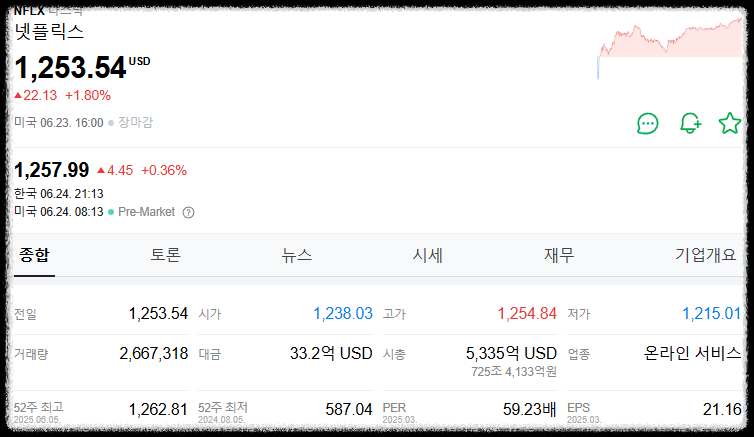Click the pre-market price 1,257.99
This screenshot has height=437, width=754.
pyautogui.click(x=51, y=170)
